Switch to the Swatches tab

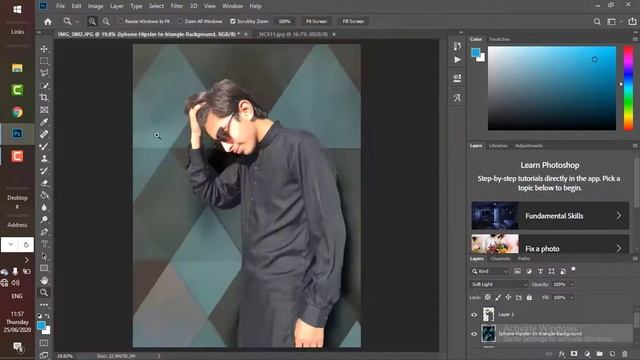(499, 39)
